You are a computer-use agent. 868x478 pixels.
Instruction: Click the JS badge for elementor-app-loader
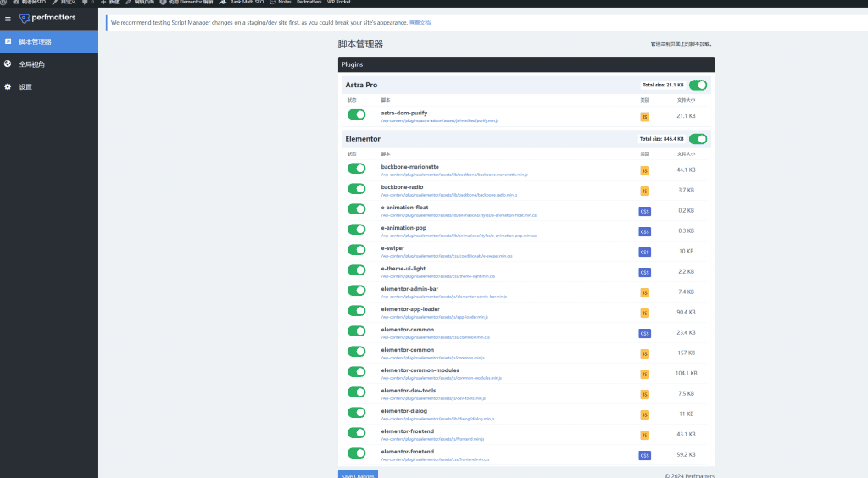click(644, 313)
